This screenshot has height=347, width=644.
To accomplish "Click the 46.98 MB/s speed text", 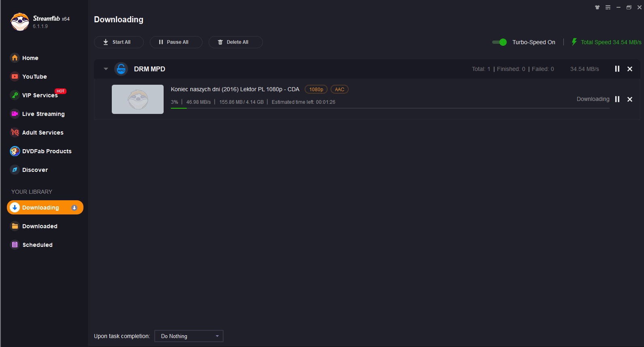I will (198, 102).
